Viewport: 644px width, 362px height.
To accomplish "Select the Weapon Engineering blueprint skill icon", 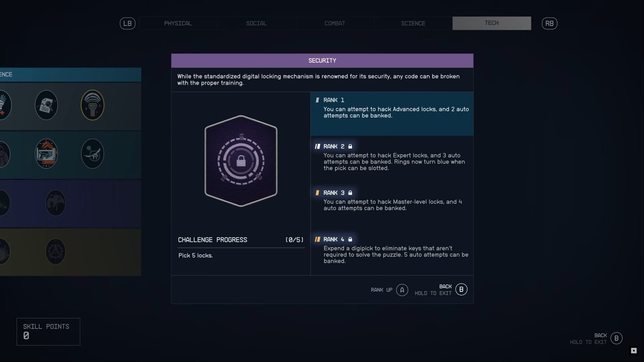I will (46, 154).
